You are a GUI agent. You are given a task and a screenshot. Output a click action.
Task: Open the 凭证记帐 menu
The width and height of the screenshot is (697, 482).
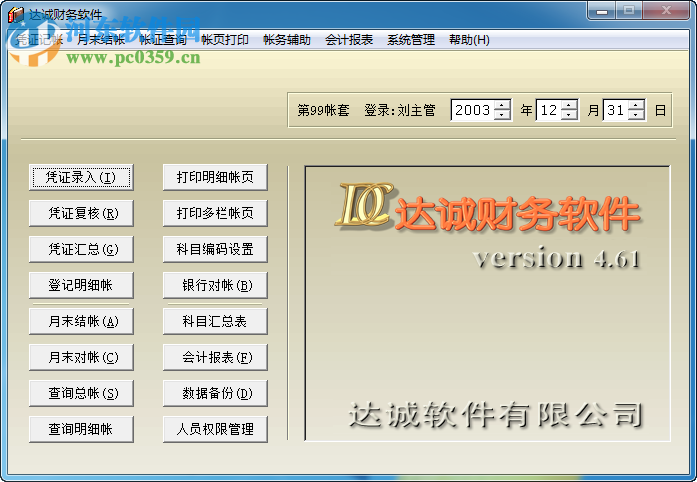click(x=40, y=40)
